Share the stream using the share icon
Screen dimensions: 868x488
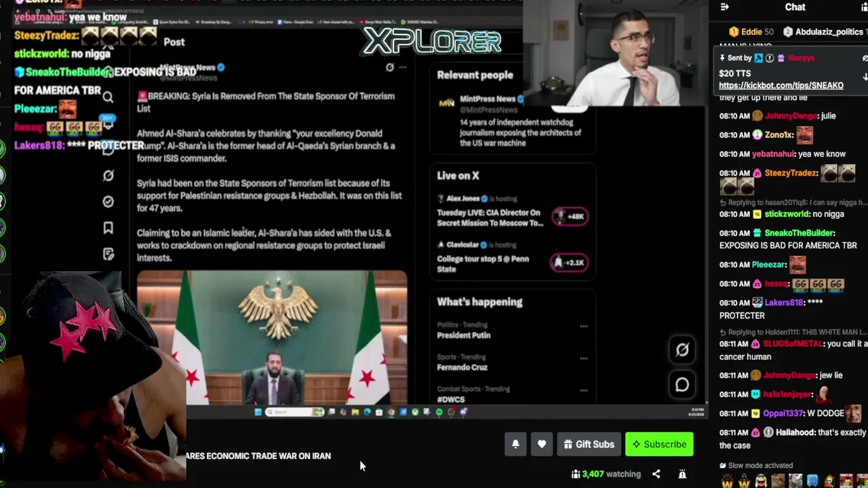coord(656,474)
